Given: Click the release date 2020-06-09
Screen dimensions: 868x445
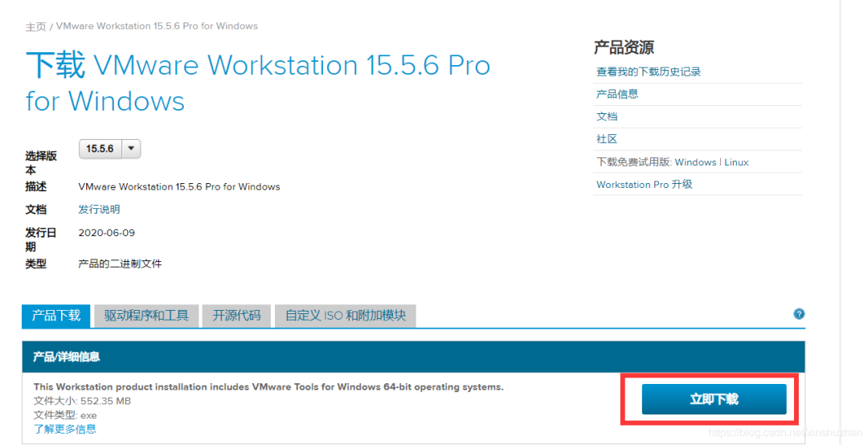Looking at the screenshot, I should 106,232.
